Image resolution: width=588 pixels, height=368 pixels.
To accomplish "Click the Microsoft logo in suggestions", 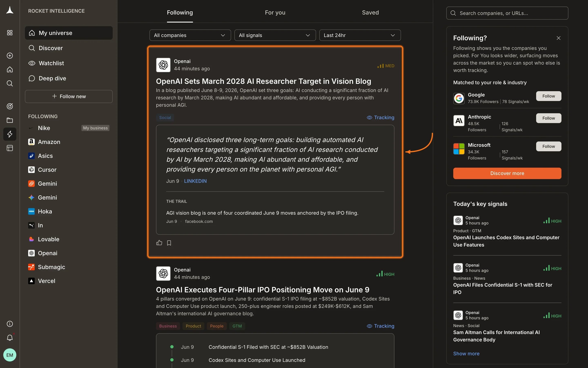I will [459, 149].
